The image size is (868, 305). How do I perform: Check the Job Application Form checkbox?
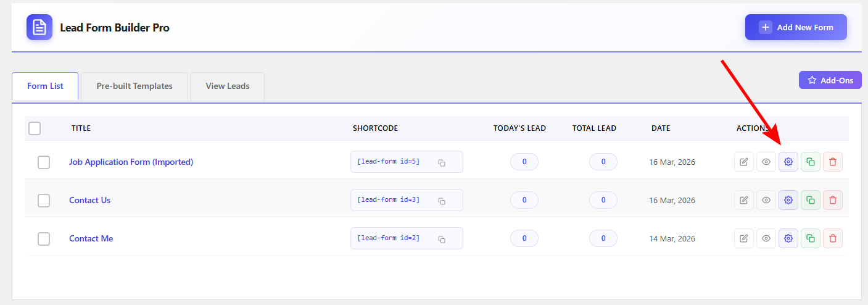tap(44, 162)
